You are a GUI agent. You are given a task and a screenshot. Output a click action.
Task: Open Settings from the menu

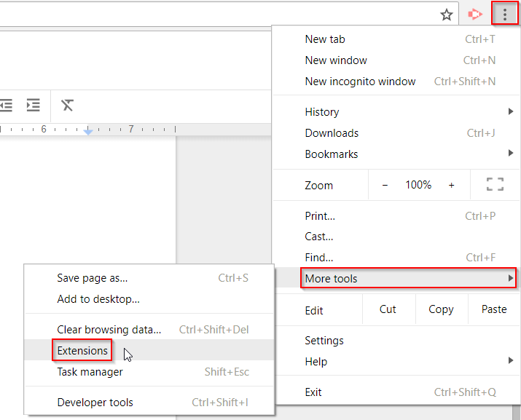click(396, 341)
